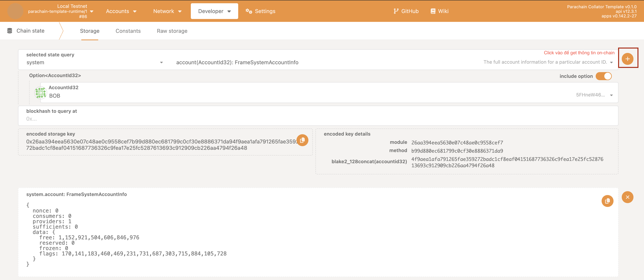Switch to the Constants tab
644x280 pixels.
(128, 31)
